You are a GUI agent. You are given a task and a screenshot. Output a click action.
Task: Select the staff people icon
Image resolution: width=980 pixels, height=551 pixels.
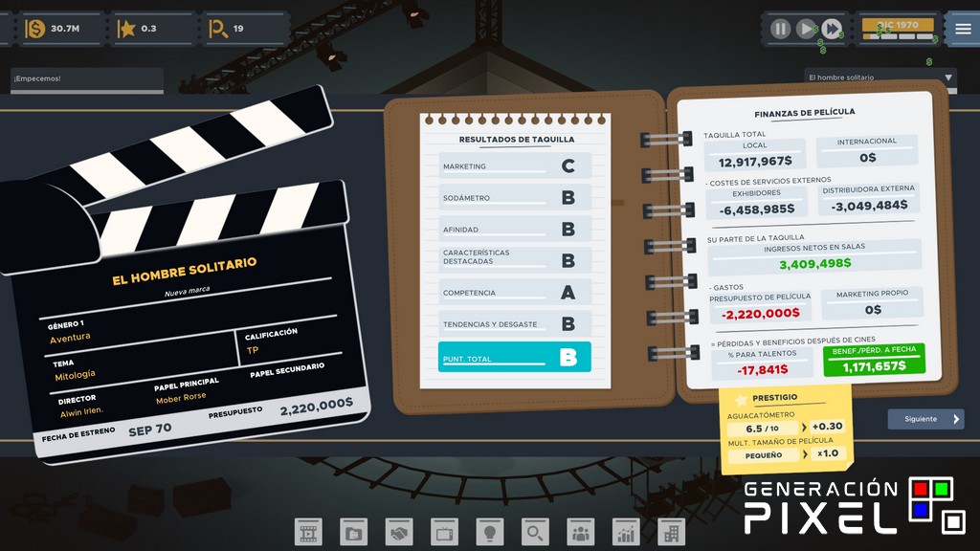(579, 530)
